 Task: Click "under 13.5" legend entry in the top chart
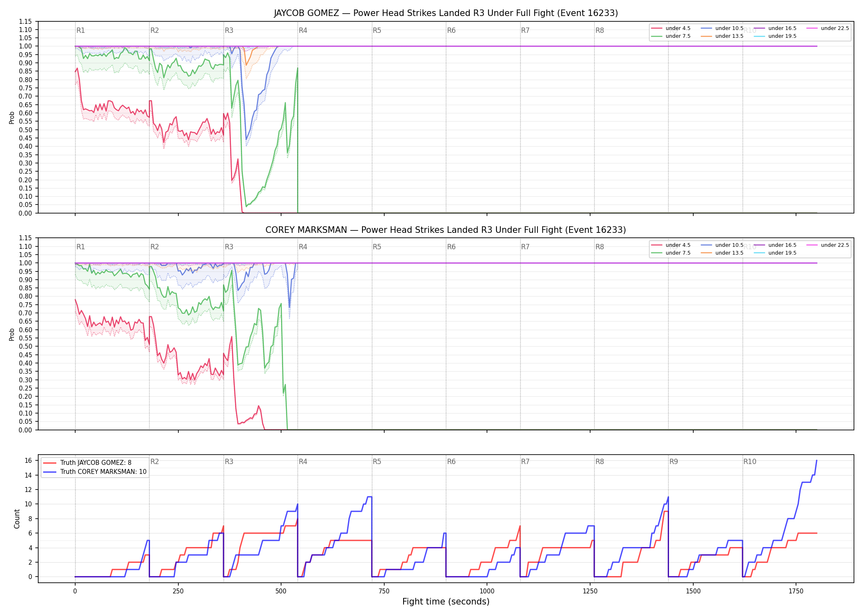pos(722,36)
